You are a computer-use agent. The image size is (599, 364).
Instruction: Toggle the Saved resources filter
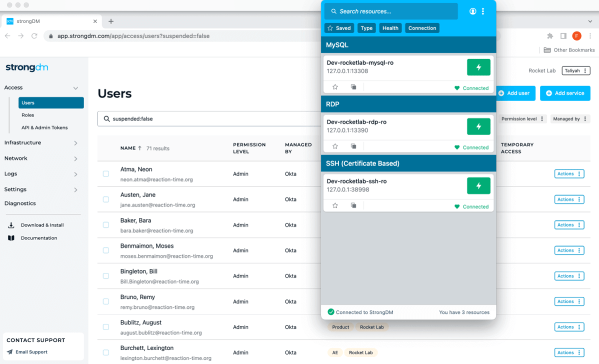339,28
